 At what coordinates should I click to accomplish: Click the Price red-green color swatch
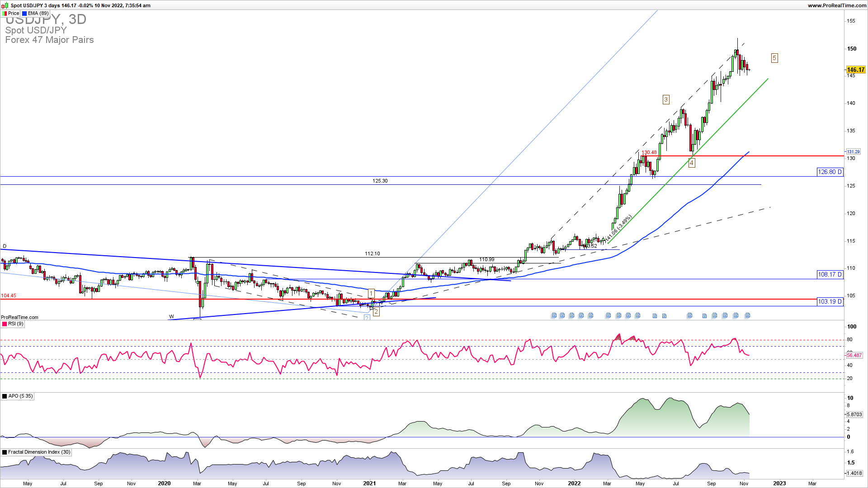(5, 14)
